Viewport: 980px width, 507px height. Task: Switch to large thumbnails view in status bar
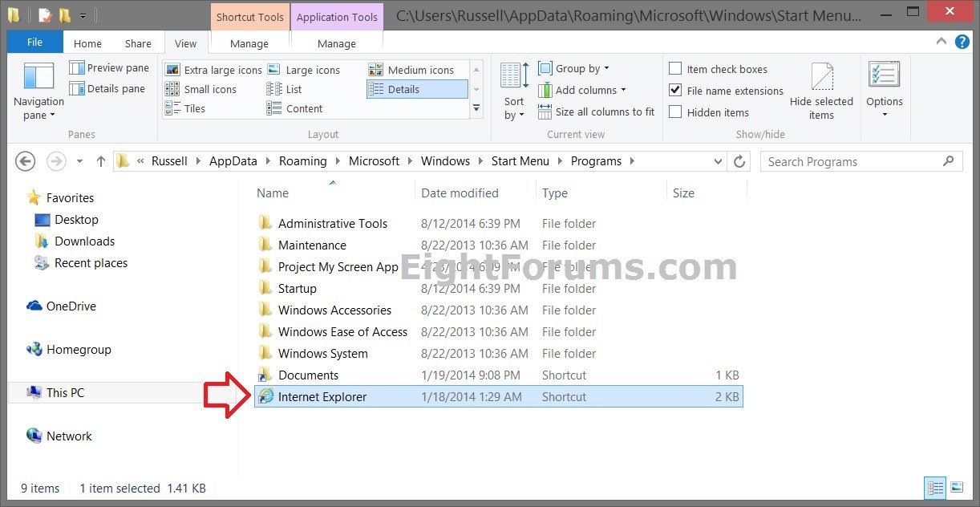click(956, 488)
